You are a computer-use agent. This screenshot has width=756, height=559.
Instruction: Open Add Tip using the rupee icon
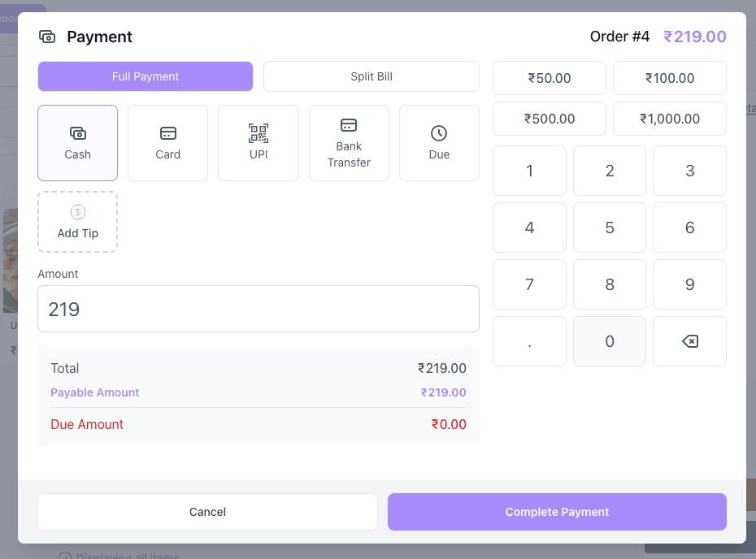(x=77, y=211)
